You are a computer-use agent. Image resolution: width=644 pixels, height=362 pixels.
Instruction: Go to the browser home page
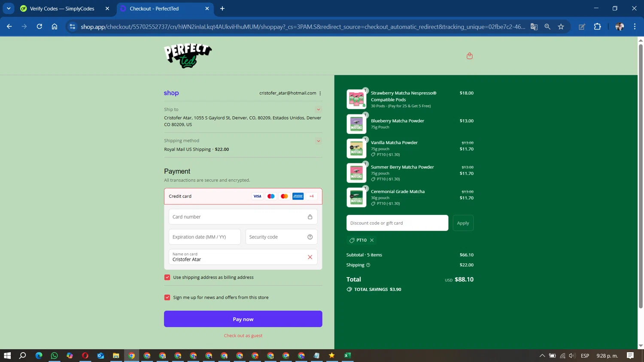[x=55, y=27]
